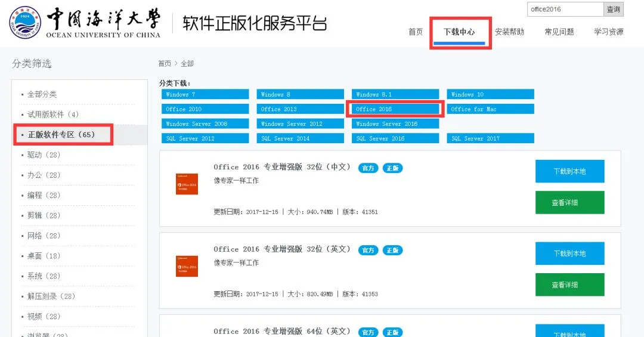Click 下载到本地 for Office 2016 32位（中文）
This screenshot has width=644, height=337.
click(x=569, y=171)
